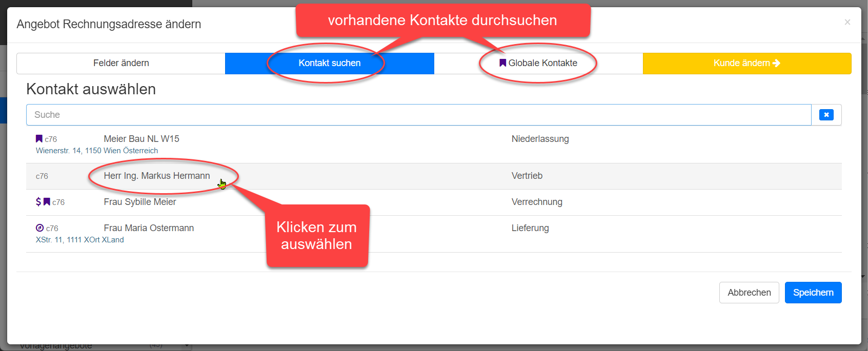Select contact Meier Bau NL W15
Viewport: 868px width, 351px height.
point(142,139)
